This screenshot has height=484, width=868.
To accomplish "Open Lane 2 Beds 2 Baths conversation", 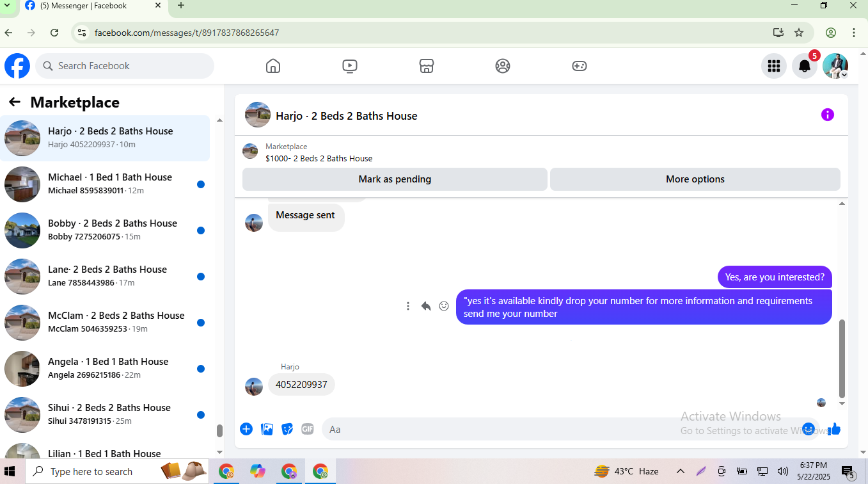I will pos(105,277).
